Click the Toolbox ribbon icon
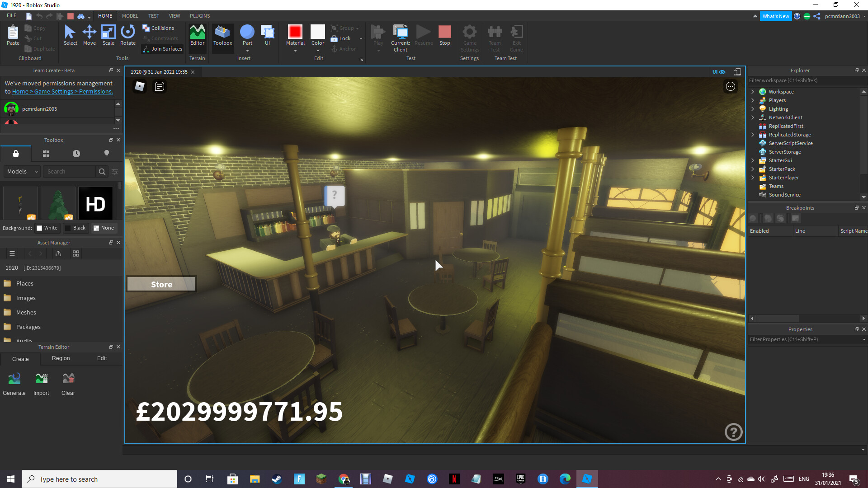 222,35
